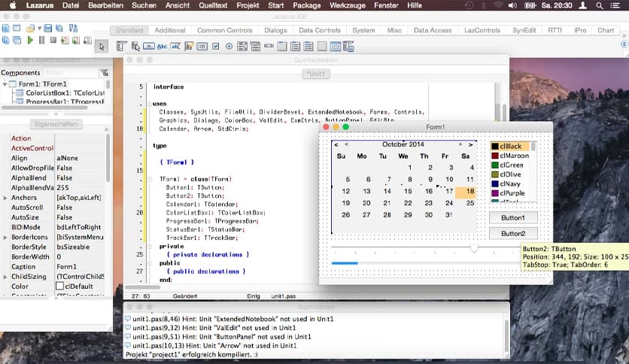
Task: Pick the selection arrow pointer tool
Action: (x=102, y=47)
